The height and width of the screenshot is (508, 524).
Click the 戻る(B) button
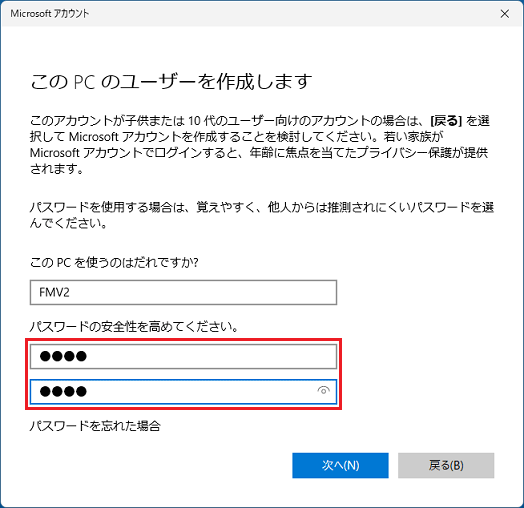[446, 465]
